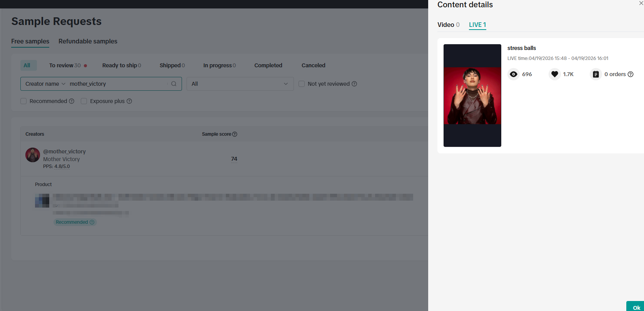Toggle the Not yet reviewed checkbox
Image resolution: width=644 pixels, height=311 pixels.
pyautogui.click(x=302, y=84)
